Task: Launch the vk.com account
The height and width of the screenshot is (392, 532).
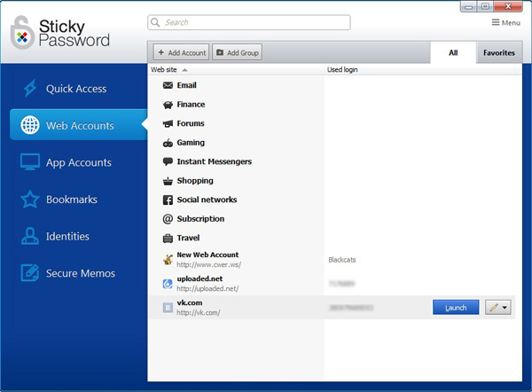Action: pyautogui.click(x=456, y=307)
